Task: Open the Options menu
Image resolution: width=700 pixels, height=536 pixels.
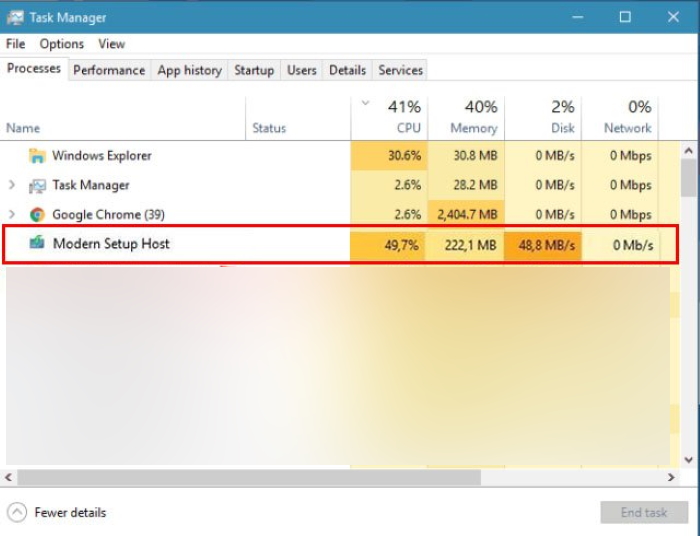Action: (x=62, y=44)
